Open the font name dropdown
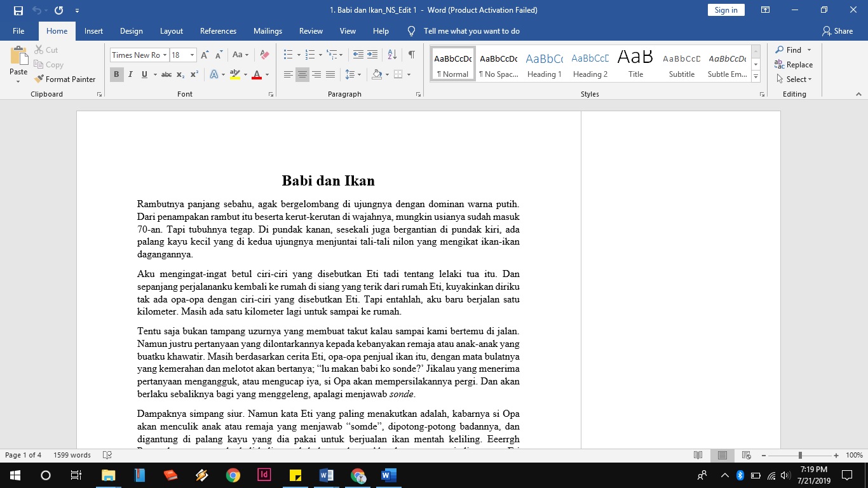 tap(165, 55)
